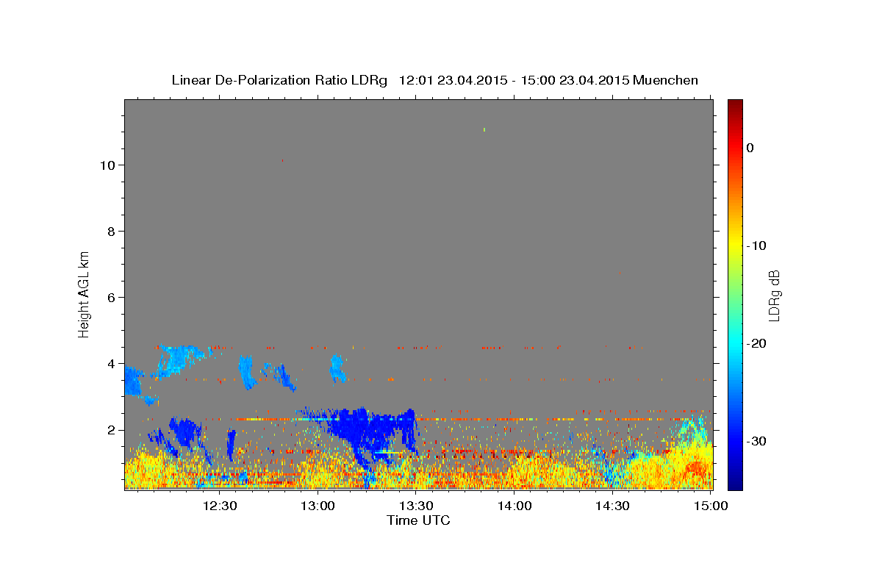The width and height of the screenshot is (882, 588).
Task: Click the 'LDRg dB' colorbar label
Action: (x=774, y=295)
